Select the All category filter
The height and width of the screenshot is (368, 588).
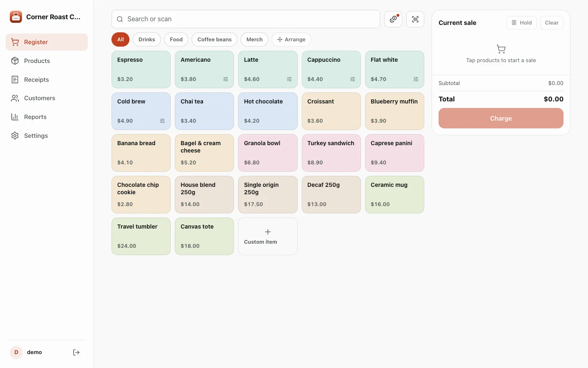click(x=120, y=40)
